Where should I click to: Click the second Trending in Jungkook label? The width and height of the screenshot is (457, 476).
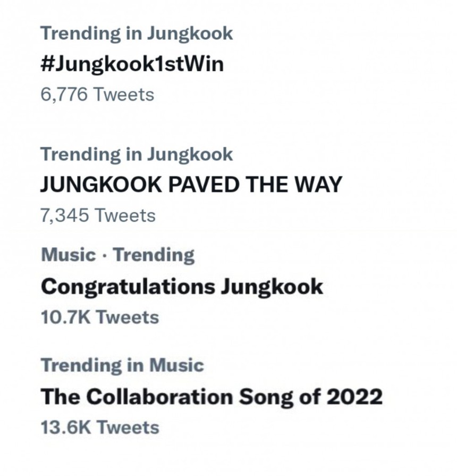point(137,154)
